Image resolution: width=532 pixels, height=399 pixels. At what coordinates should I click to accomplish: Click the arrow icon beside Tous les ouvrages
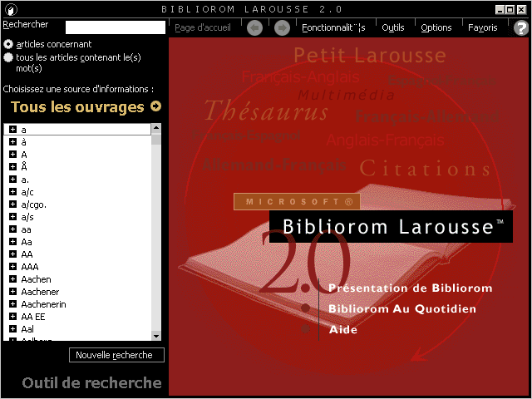[155, 106]
